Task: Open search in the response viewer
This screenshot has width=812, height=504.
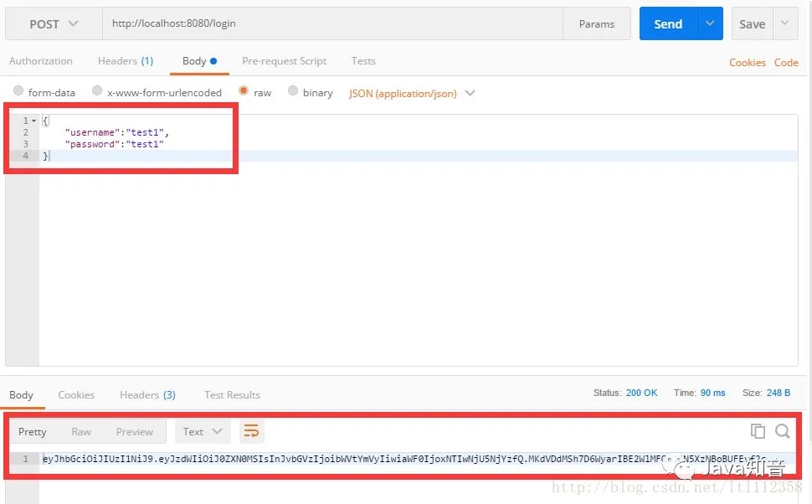Action: tap(782, 431)
